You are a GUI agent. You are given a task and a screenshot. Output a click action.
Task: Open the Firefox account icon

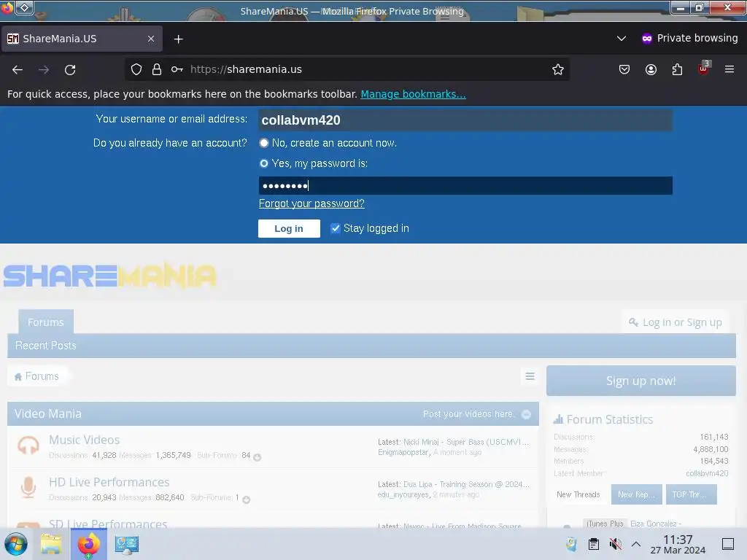651,69
